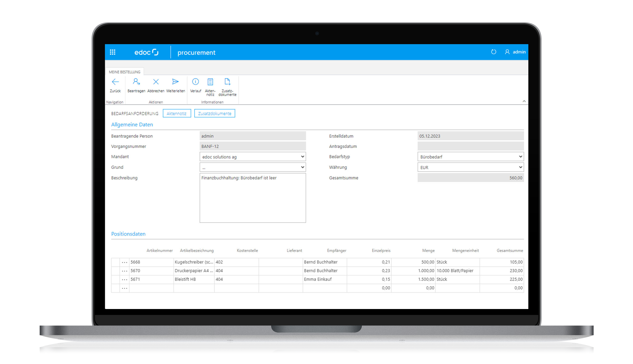Click total 230,00 cell
This screenshot has height=364, width=633.
pos(502,271)
